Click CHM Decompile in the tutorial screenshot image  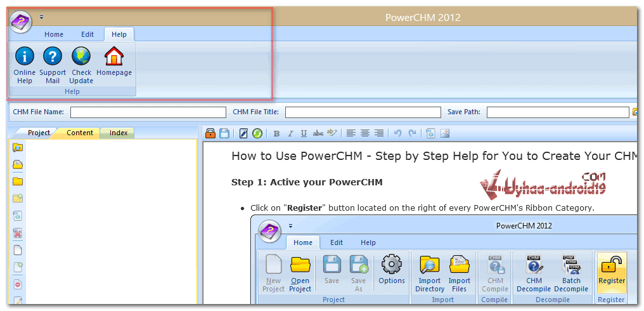coord(534,274)
